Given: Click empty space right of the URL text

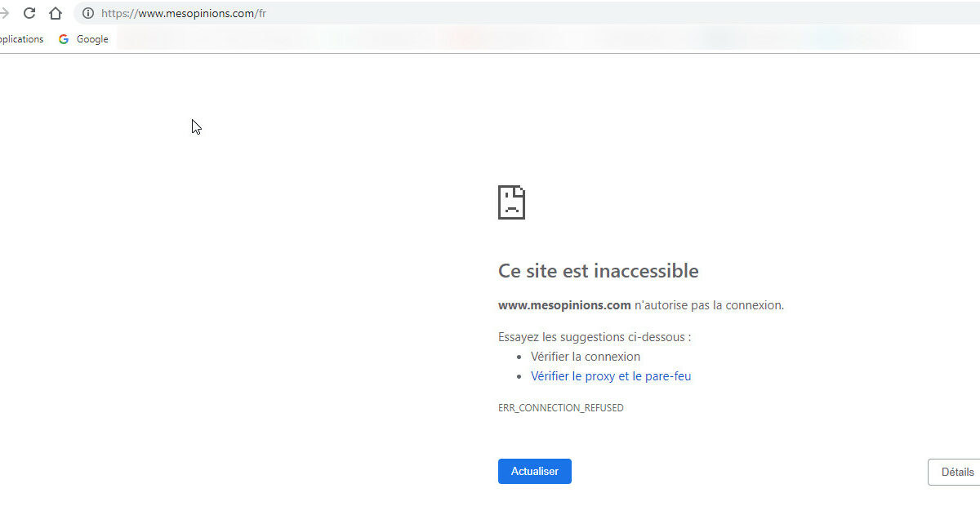Looking at the screenshot, I should [x=572, y=13].
